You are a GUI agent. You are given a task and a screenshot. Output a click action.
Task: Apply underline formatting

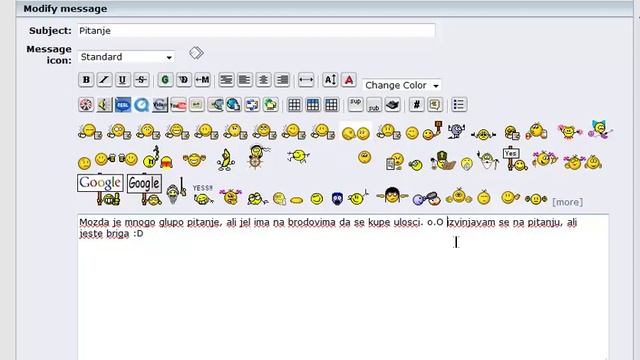pyautogui.click(x=122, y=80)
